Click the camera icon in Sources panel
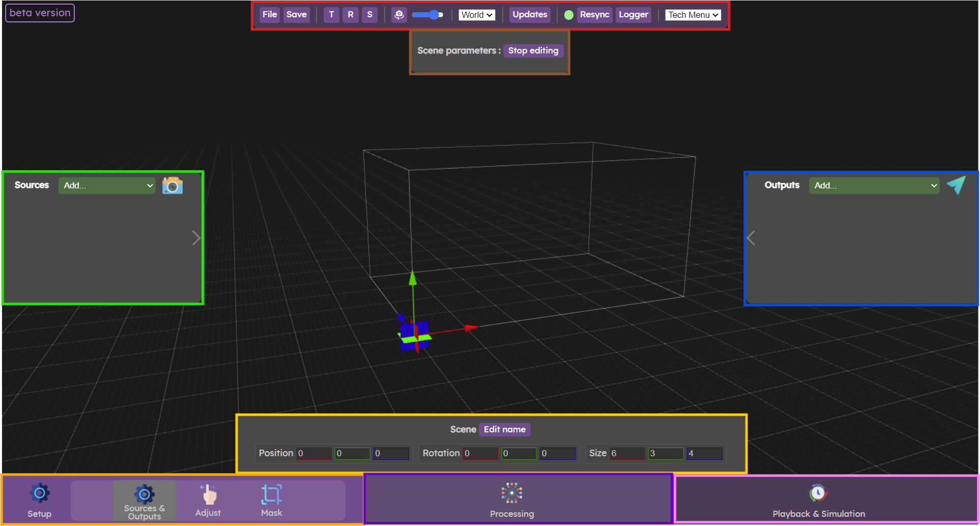 (172, 185)
